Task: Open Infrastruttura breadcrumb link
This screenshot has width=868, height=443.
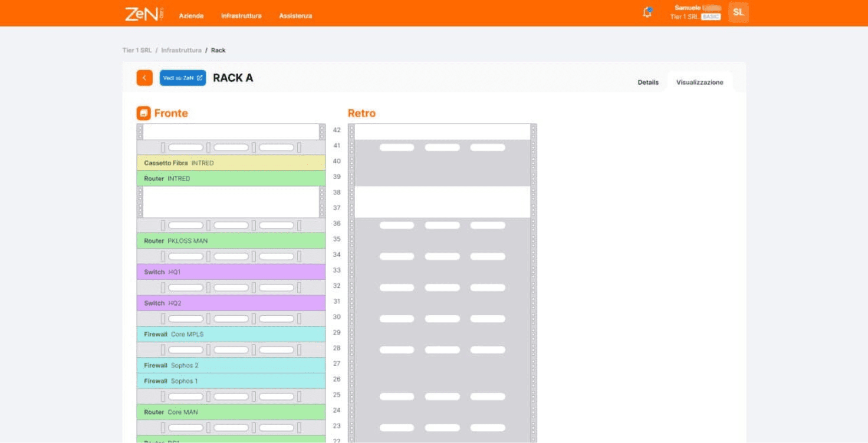Action: click(x=181, y=50)
